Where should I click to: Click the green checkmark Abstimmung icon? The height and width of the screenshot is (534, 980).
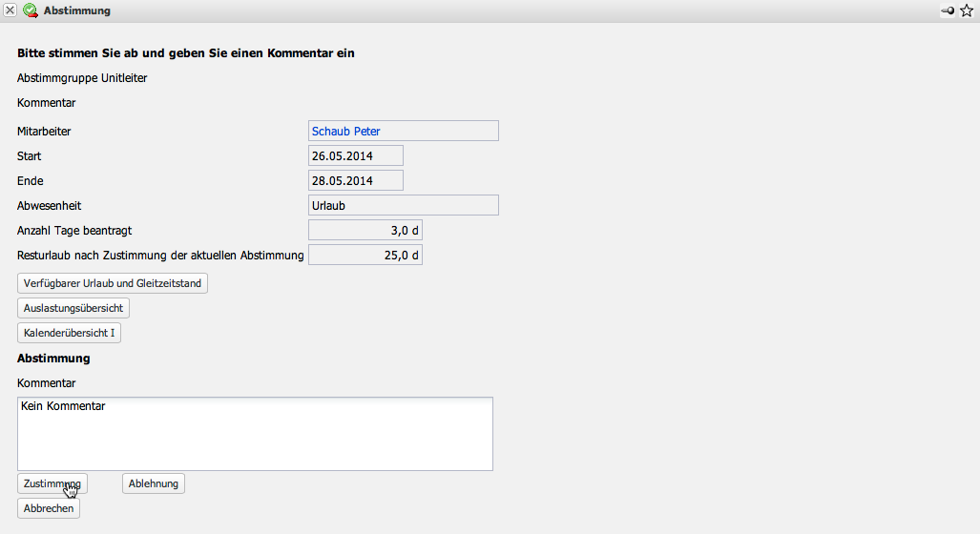pos(31,10)
